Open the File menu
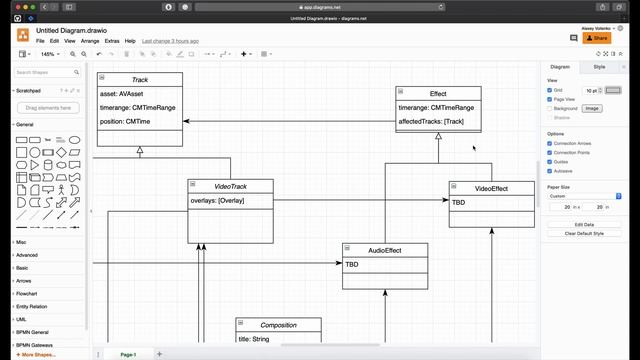The height and width of the screenshot is (360, 640). (x=40, y=41)
